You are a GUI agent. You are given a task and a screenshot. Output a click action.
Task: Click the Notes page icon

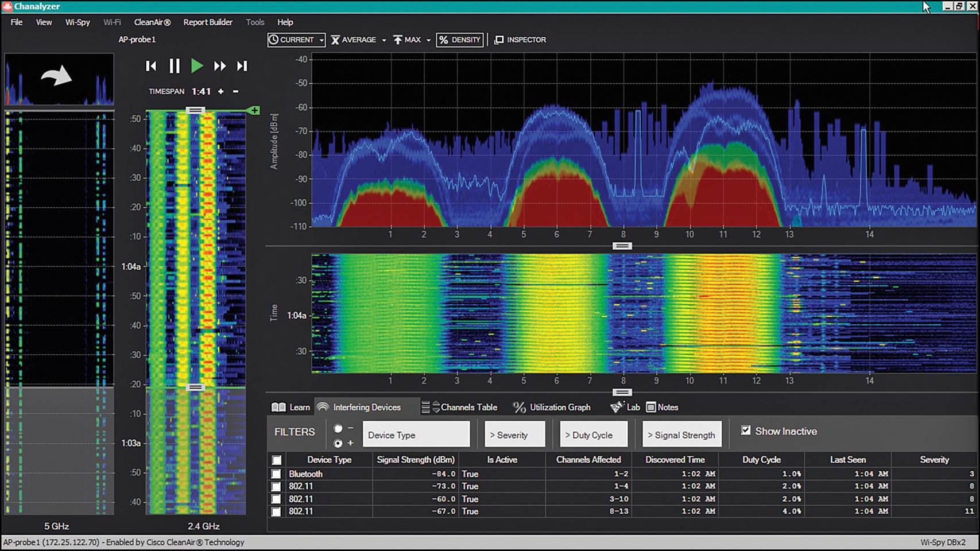(x=650, y=407)
